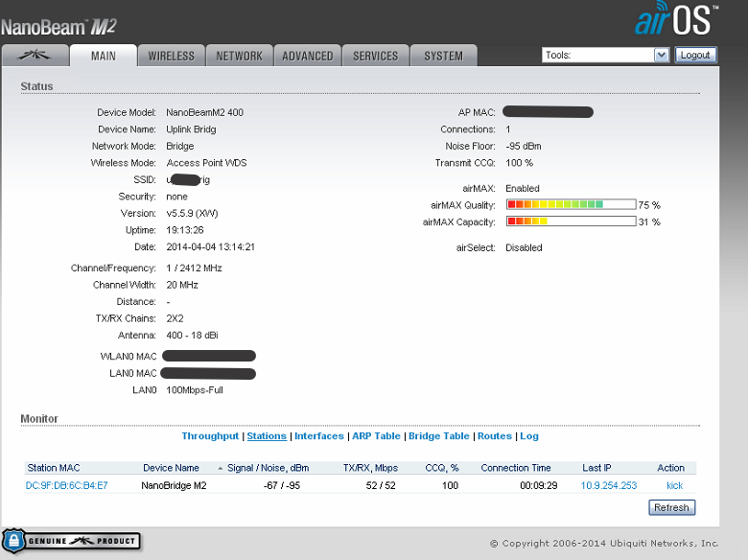
Task: Select the -67 / -95 signal cell
Action: [281, 485]
